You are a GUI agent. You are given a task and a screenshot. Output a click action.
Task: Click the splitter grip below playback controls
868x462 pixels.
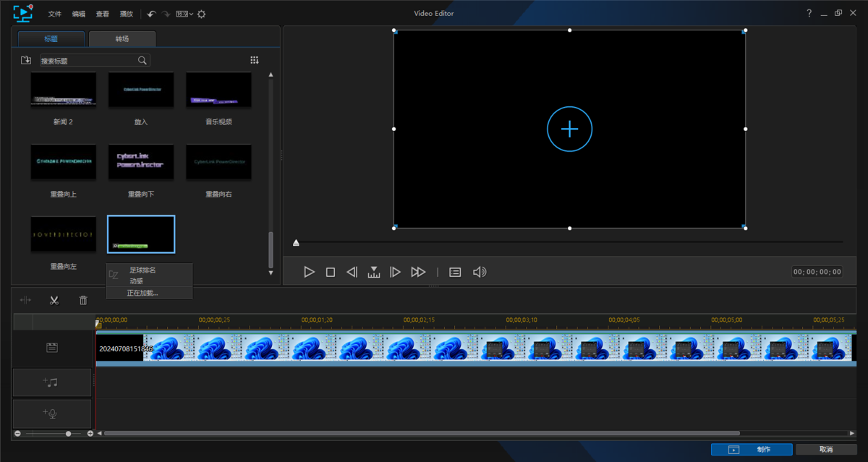[434, 286]
